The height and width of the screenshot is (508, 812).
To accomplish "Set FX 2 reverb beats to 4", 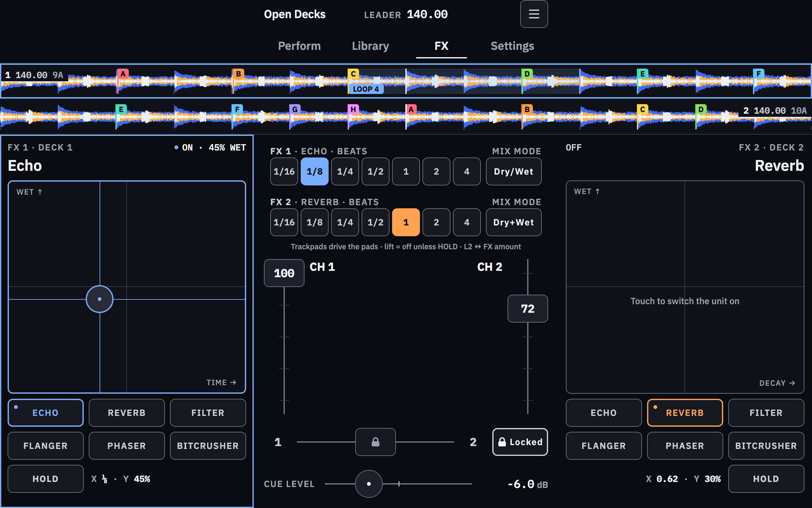I will pyautogui.click(x=467, y=222).
